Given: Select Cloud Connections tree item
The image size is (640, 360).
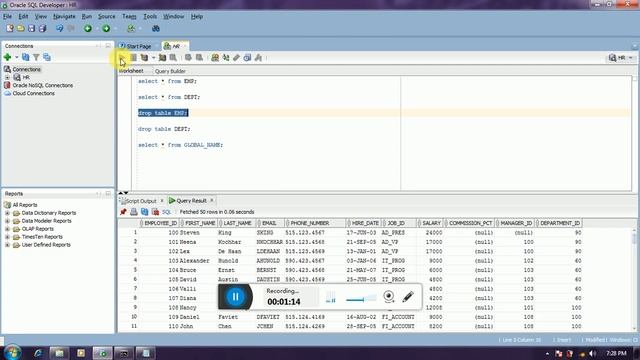Looking at the screenshot, I should click(x=29, y=93).
